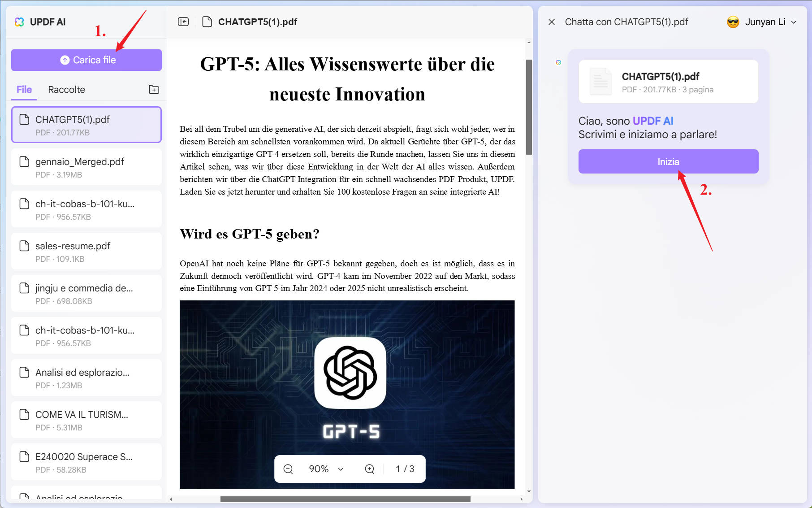812x508 pixels.
Task: Create a new collection folder
Action: [154, 90]
